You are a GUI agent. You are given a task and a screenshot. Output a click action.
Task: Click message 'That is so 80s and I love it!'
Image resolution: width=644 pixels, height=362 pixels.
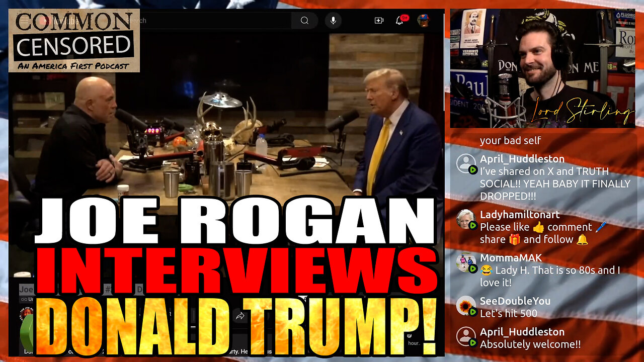click(x=550, y=277)
